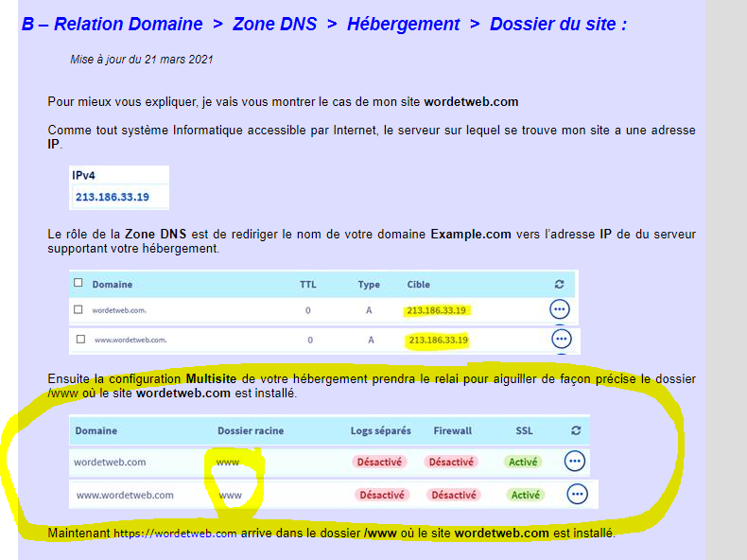Click the Dossier racine column header
Image resolution: width=747 pixels, height=560 pixels.
pos(251,430)
